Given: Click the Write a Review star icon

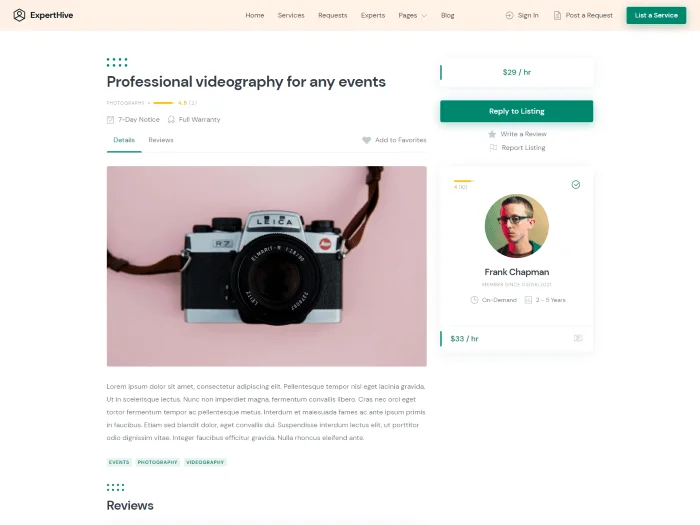Looking at the screenshot, I should tap(492, 134).
